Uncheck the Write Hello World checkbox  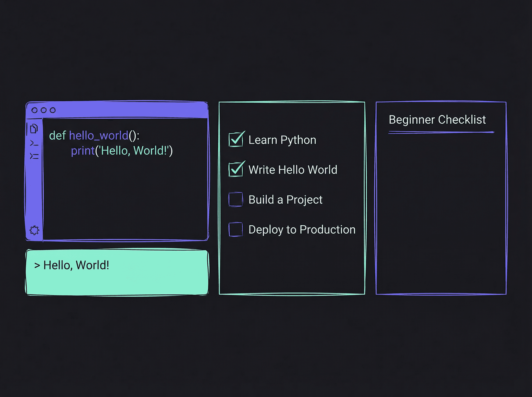(236, 170)
